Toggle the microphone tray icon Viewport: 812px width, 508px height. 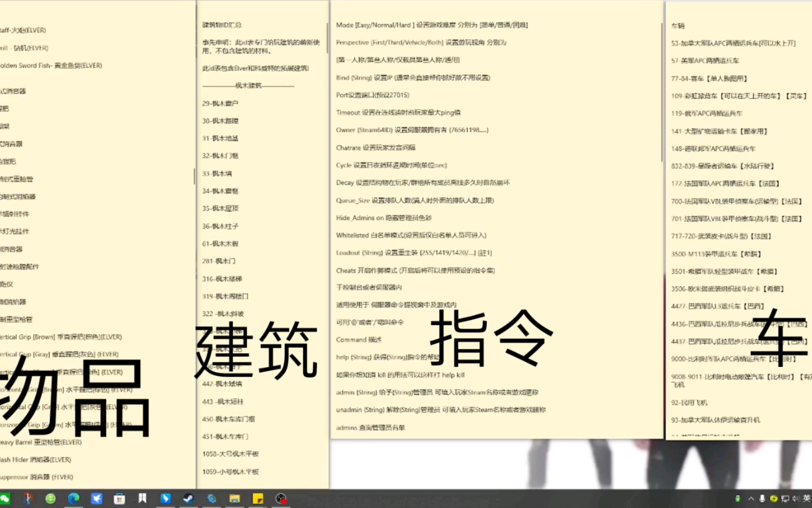click(x=762, y=499)
